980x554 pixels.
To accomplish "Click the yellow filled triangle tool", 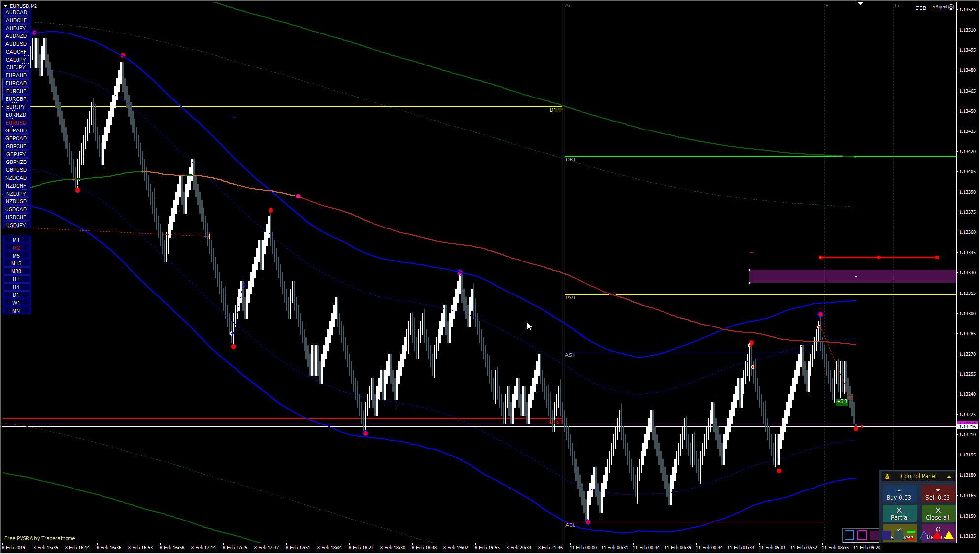I will pyautogui.click(x=949, y=535).
